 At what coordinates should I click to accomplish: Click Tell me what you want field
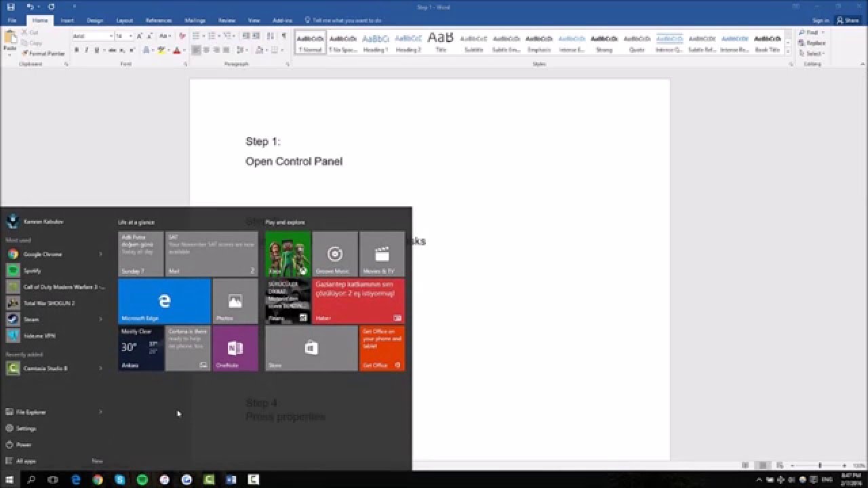tap(344, 20)
